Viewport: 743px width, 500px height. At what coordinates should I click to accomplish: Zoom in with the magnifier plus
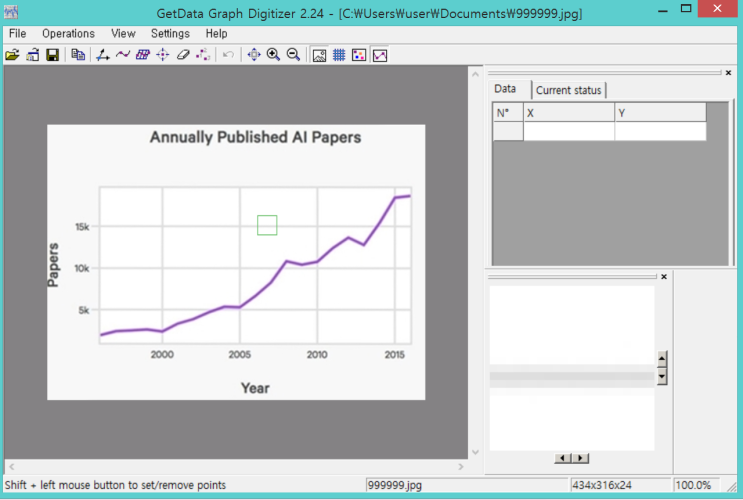(273, 55)
